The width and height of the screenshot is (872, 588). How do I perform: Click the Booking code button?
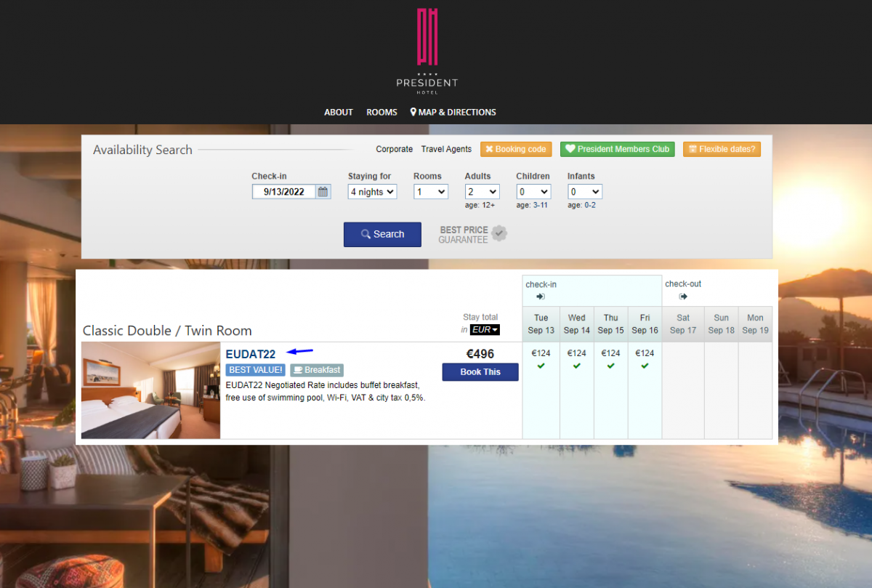coord(516,149)
